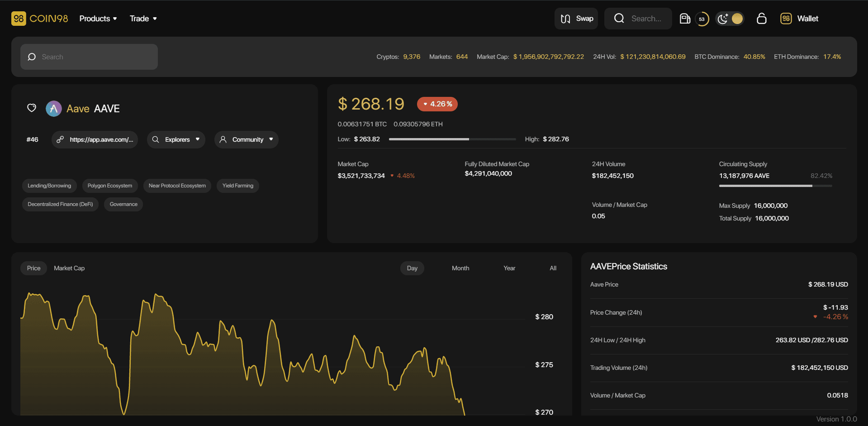Click the Market Cap value $3,521,733,734
868x426 pixels.
361,176
